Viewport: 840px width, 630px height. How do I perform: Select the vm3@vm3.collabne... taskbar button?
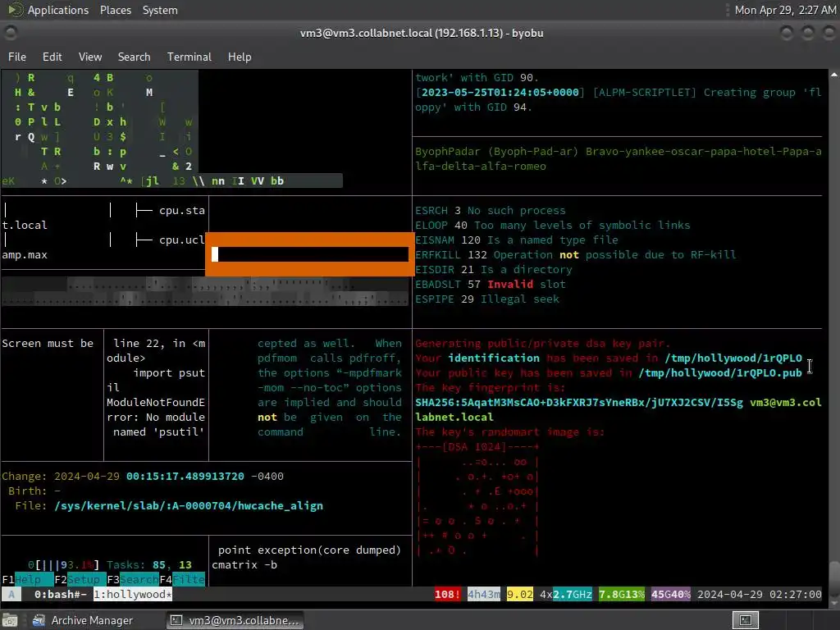pos(235,620)
